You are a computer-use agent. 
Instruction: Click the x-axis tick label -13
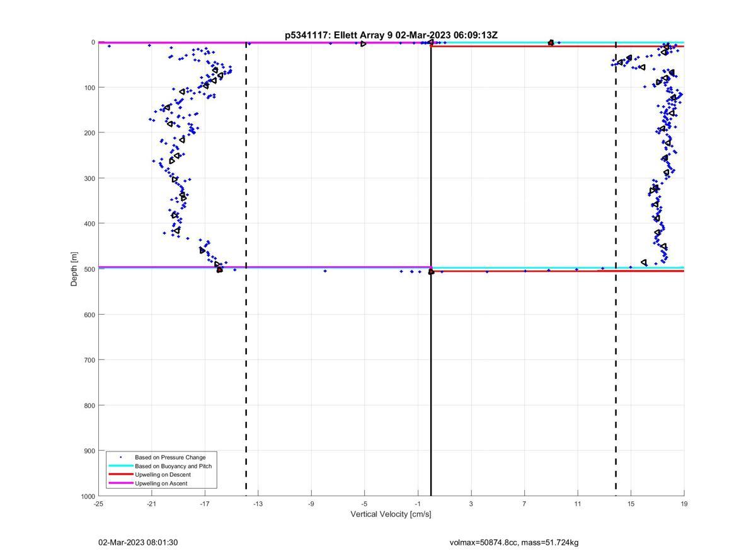(x=258, y=504)
